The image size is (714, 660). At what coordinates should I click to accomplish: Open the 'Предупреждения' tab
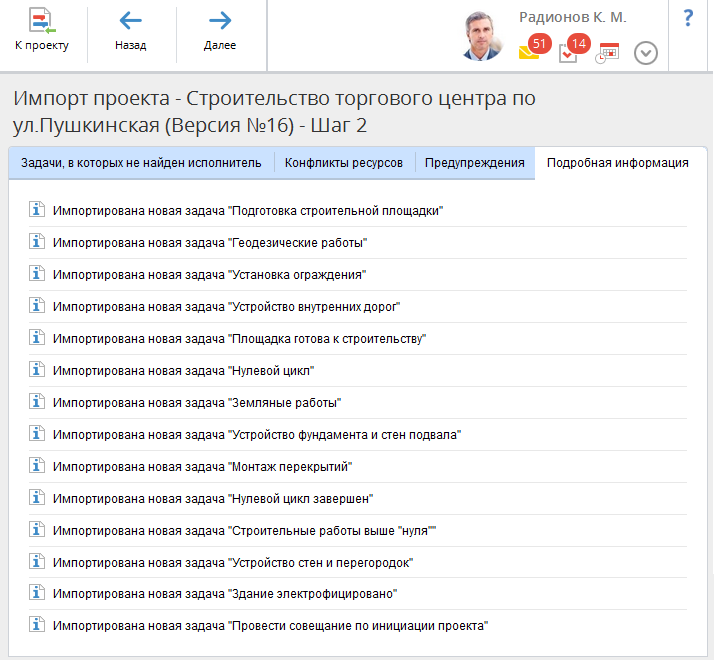click(x=475, y=163)
